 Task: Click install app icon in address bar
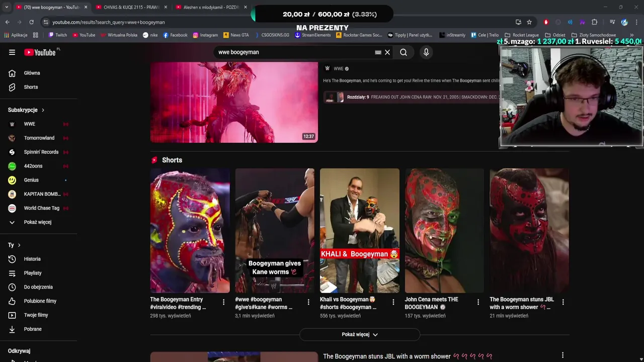click(518, 22)
